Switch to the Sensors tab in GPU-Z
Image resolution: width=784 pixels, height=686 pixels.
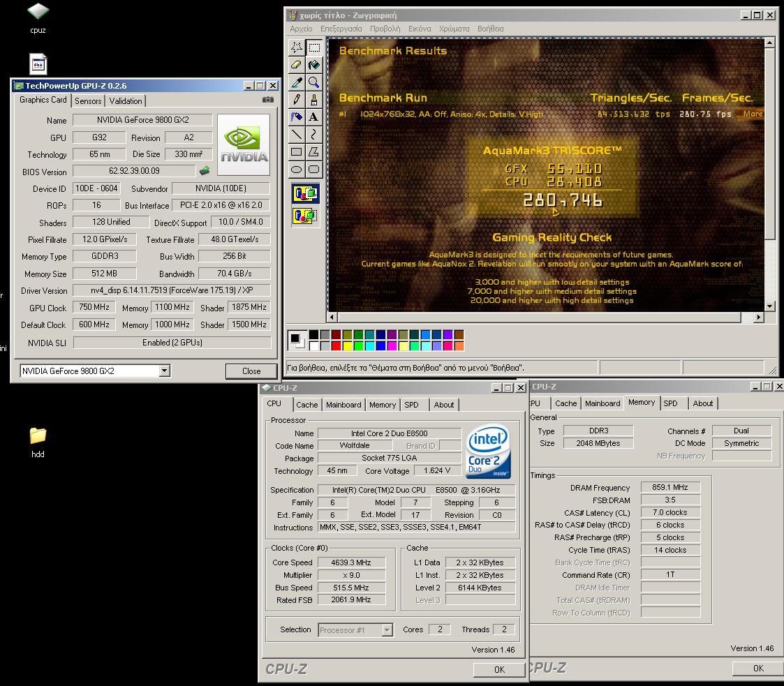88,101
